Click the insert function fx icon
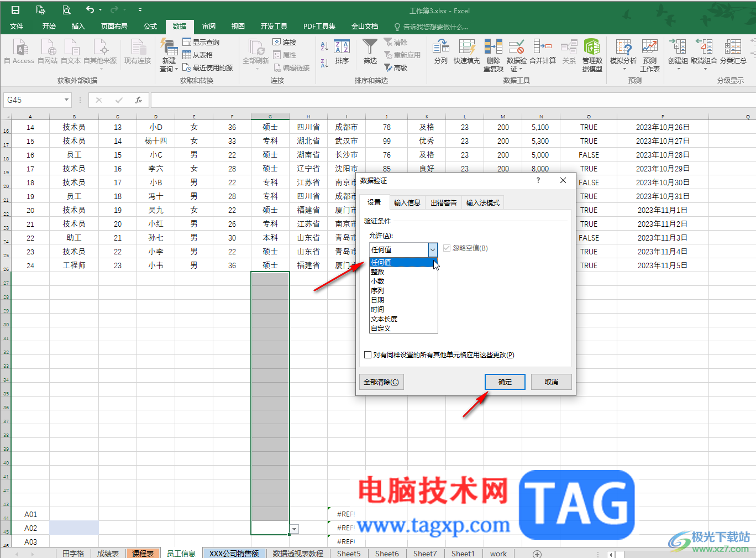 pos(139,100)
